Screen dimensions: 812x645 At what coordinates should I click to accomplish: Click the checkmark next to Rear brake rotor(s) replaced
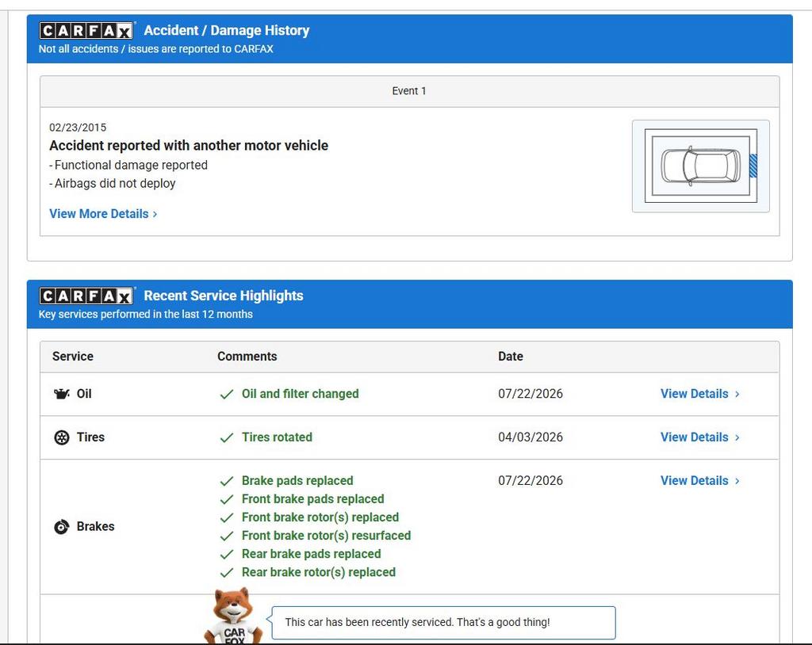click(x=226, y=573)
